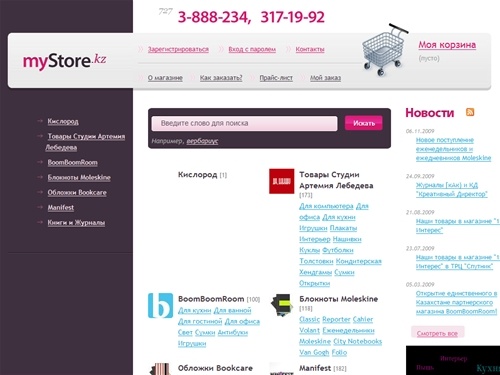The height and width of the screenshot is (375, 500).
Task: Open the Вход с паролем link
Action: pos(252,49)
